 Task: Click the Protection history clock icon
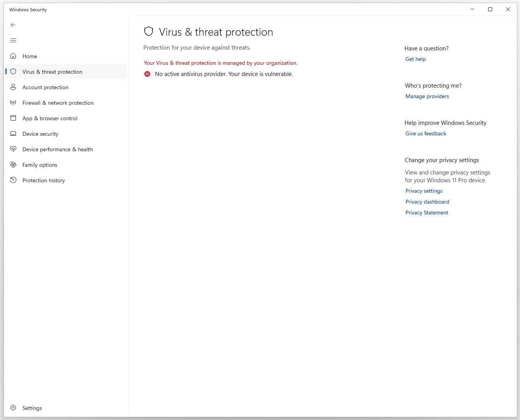coord(13,180)
